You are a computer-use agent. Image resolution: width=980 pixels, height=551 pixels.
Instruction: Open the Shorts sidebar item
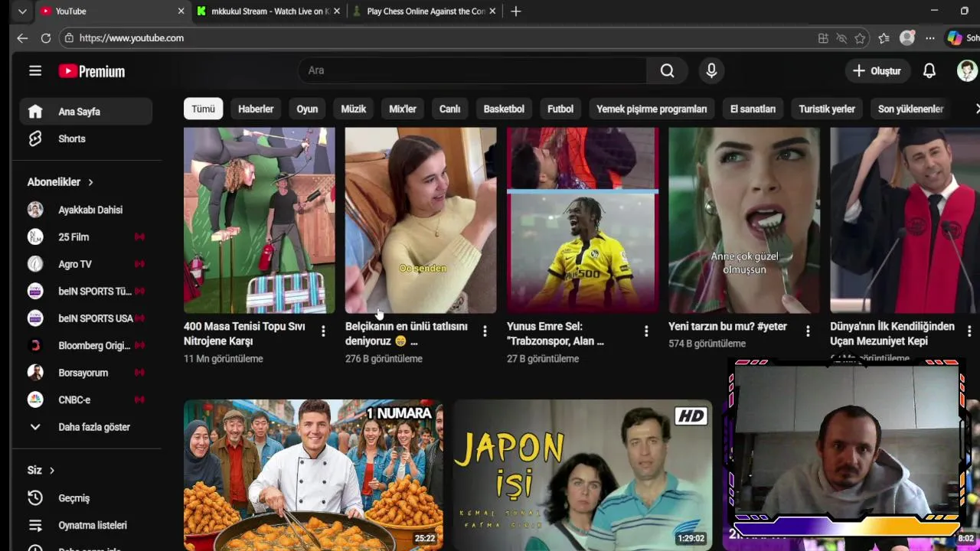86,139
